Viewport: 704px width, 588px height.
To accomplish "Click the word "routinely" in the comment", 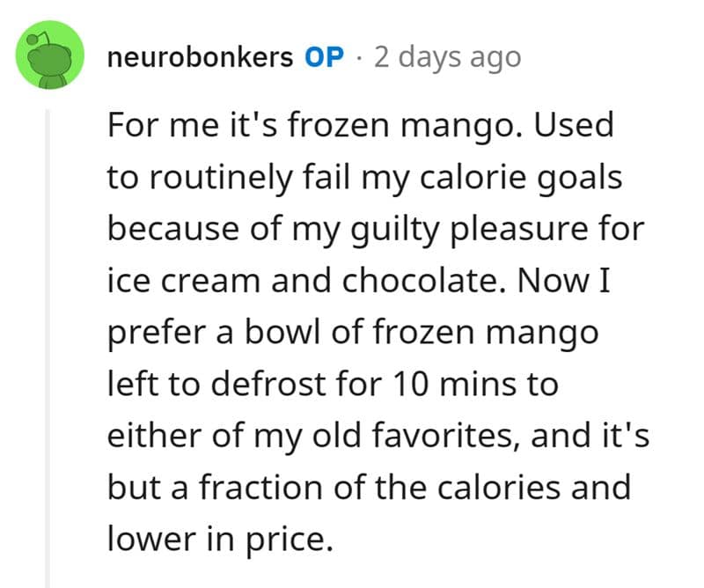I will (215, 178).
